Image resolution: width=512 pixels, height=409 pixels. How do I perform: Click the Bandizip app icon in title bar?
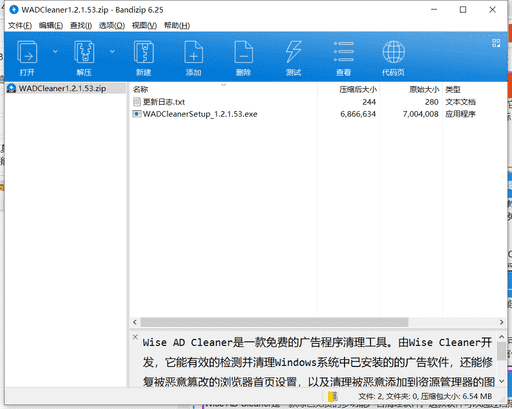pos(14,10)
